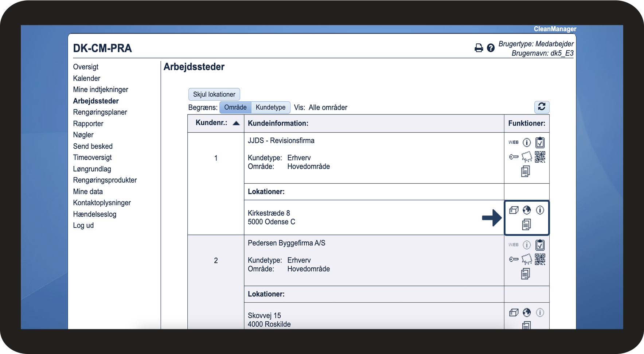Click box icon for Kirkestræde 8 location

(x=514, y=210)
